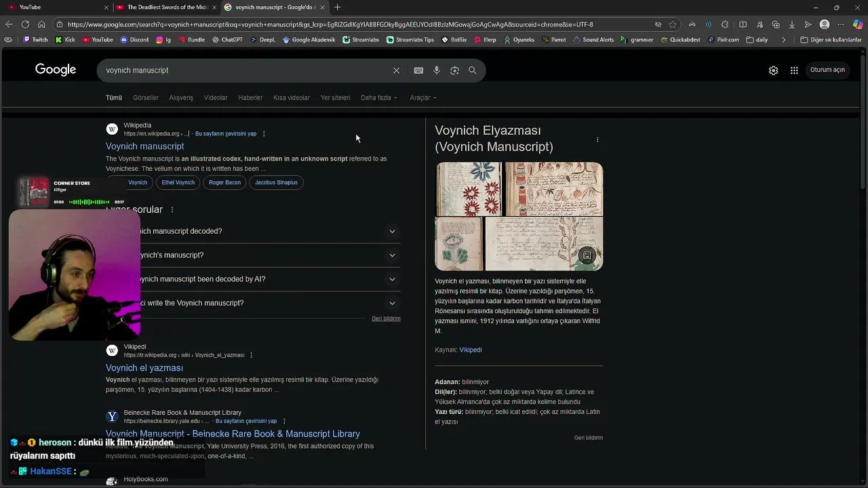
Task: Open the browser home page
Action: (x=41, y=24)
